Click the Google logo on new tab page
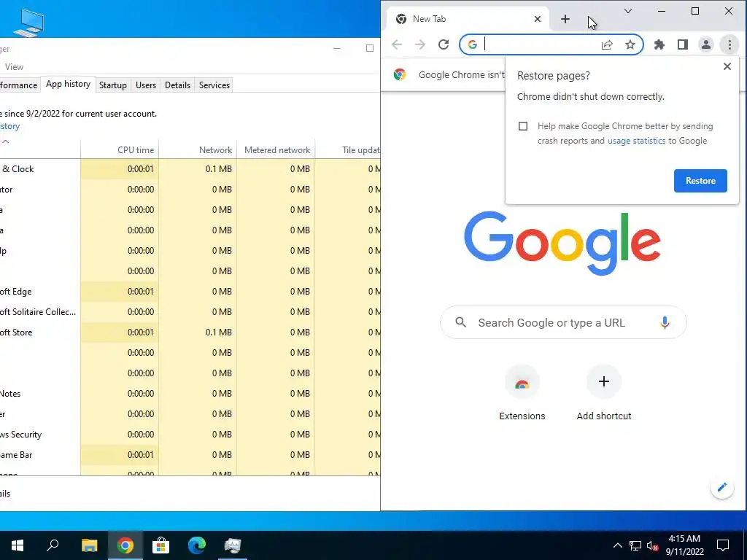 562,244
